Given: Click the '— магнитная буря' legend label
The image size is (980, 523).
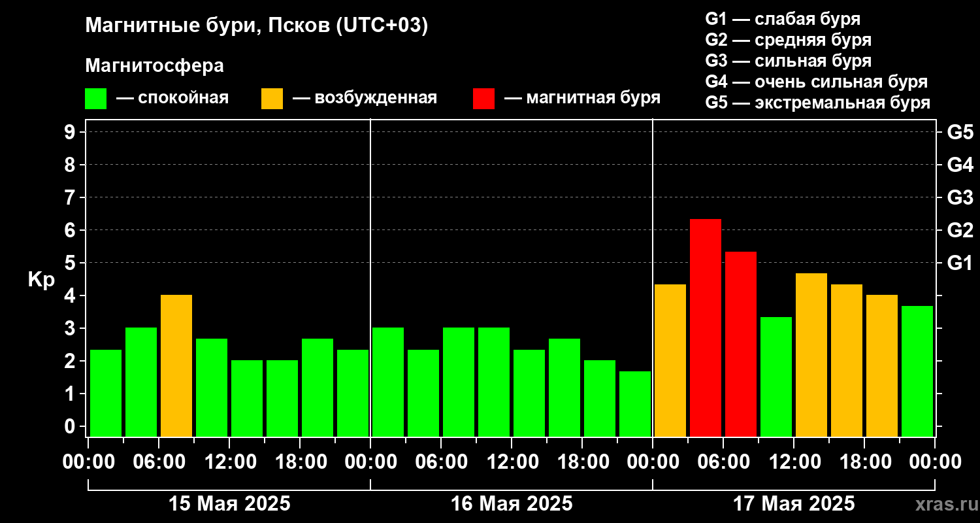Looking at the screenshot, I should (x=582, y=98).
